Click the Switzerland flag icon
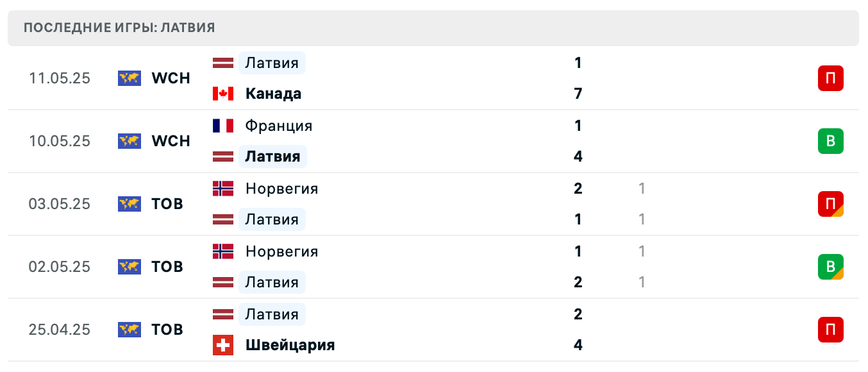Screen dimensions: 868x372 point(223,345)
